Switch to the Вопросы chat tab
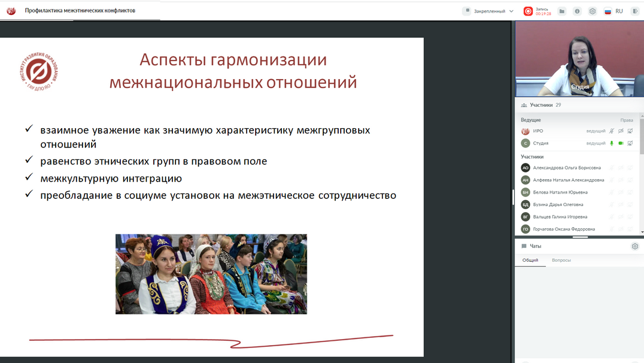The width and height of the screenshot is (644, 363). coord(561,260)
